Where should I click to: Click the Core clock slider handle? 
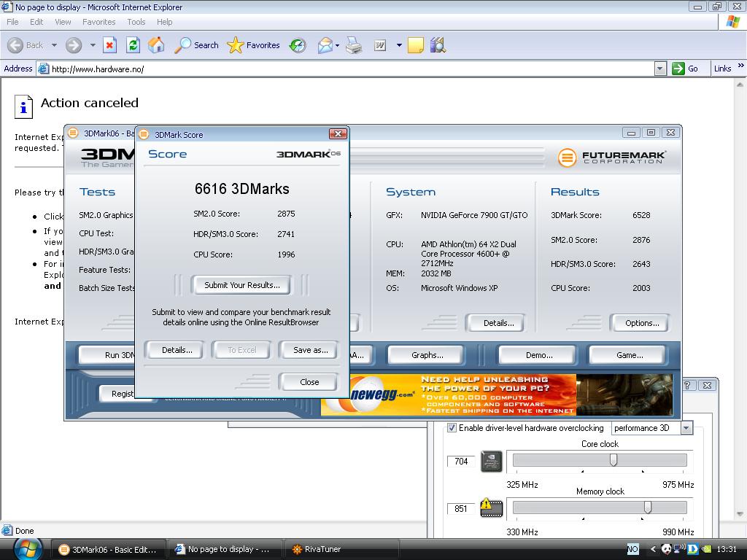pos(614,459)
